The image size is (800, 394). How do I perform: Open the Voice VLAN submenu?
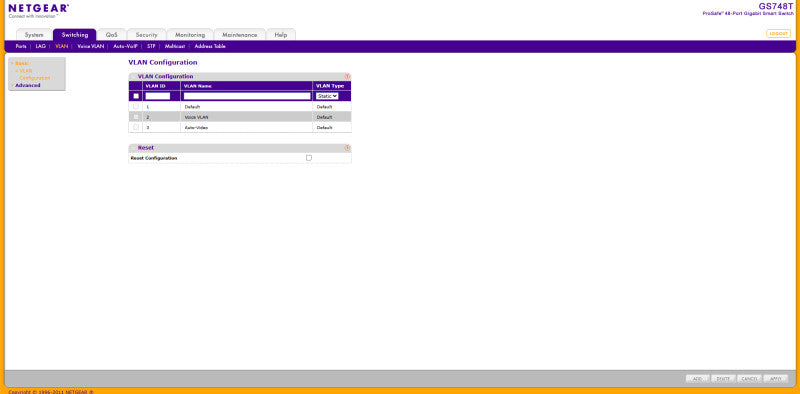coord(90,46)
